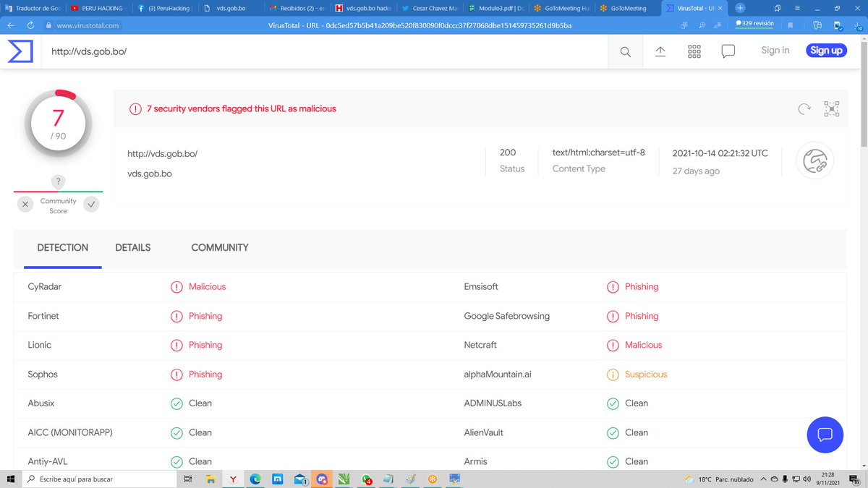This screenshot has height=488, width=868.
Task: Open Yandex browser from the taskbar
Action: 233,479
